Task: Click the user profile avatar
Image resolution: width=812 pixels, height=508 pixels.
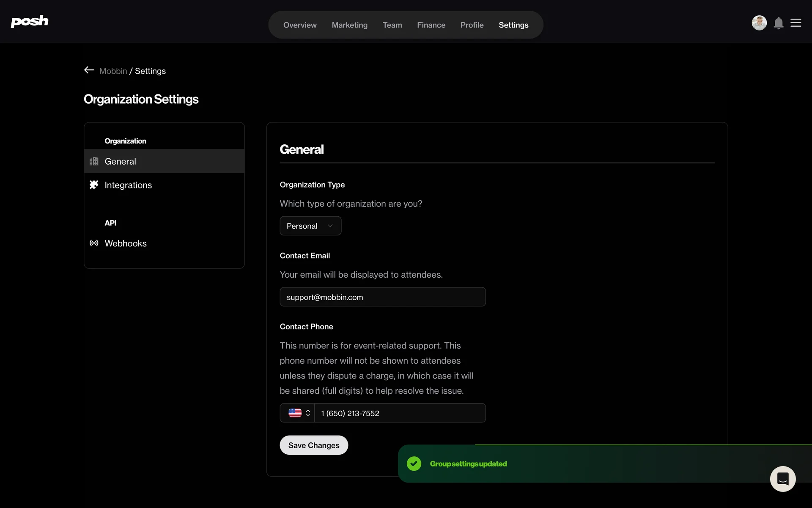Action: pyautogui.click(x=759, y=23)
